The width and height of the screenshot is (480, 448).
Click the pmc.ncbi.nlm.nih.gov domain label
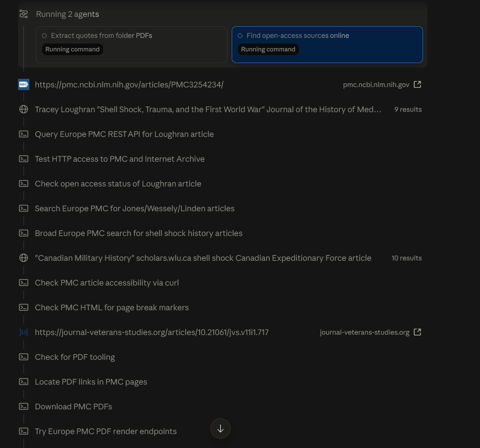pyautogui.click(x=376, y=85)
